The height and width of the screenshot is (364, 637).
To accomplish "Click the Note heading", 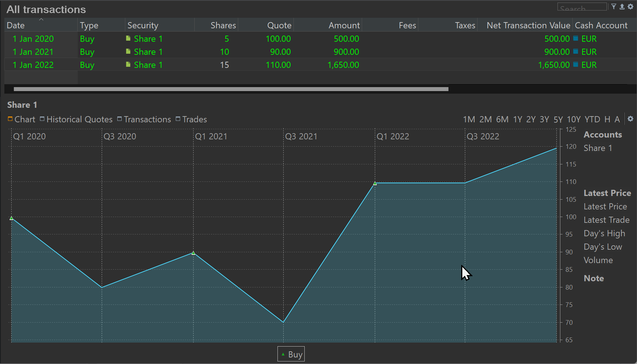I will click(594, 278).
